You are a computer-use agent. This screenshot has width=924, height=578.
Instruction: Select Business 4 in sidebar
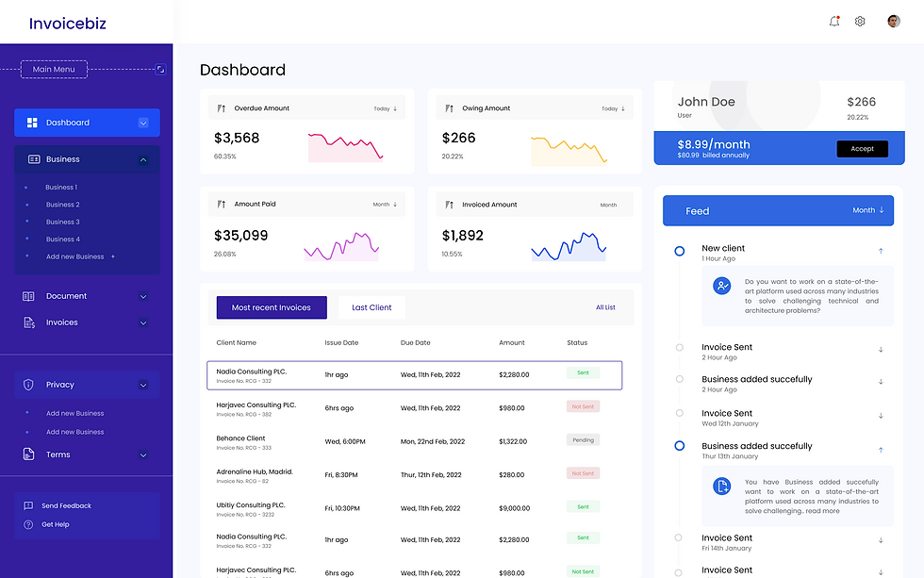[x=62, y=239]
